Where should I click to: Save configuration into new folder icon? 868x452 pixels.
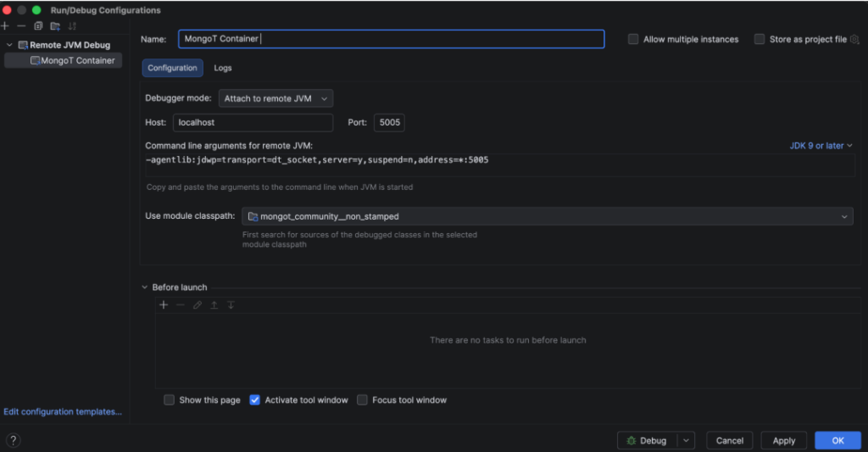point(55,26)
